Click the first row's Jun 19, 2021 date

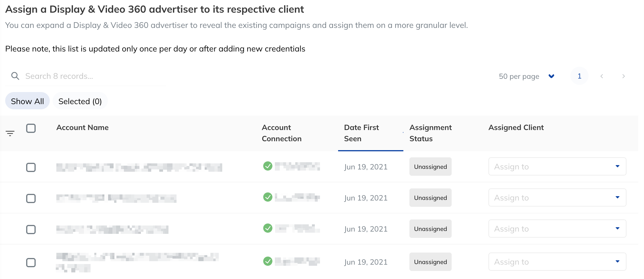coord(366,167)
